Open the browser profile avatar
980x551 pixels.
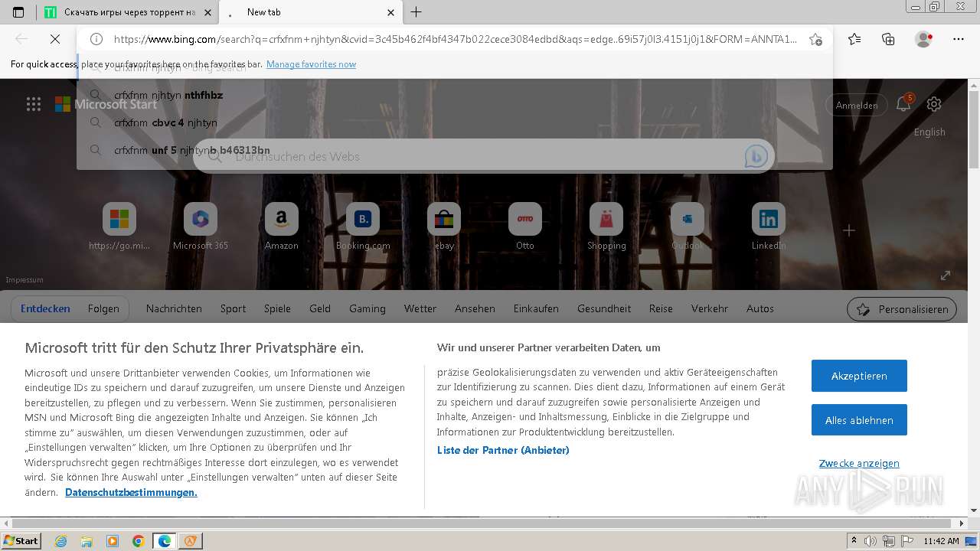pyautogui.click(x=924, y=39)
